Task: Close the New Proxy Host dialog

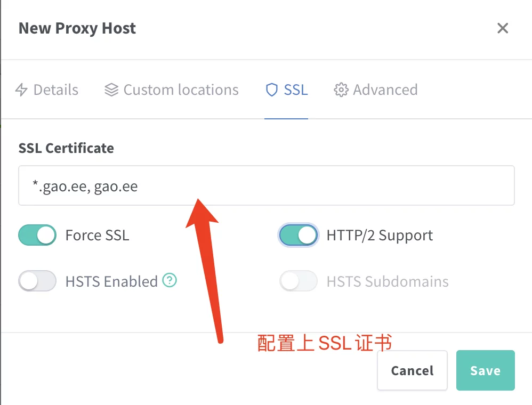Action: (x=502, y=28)
